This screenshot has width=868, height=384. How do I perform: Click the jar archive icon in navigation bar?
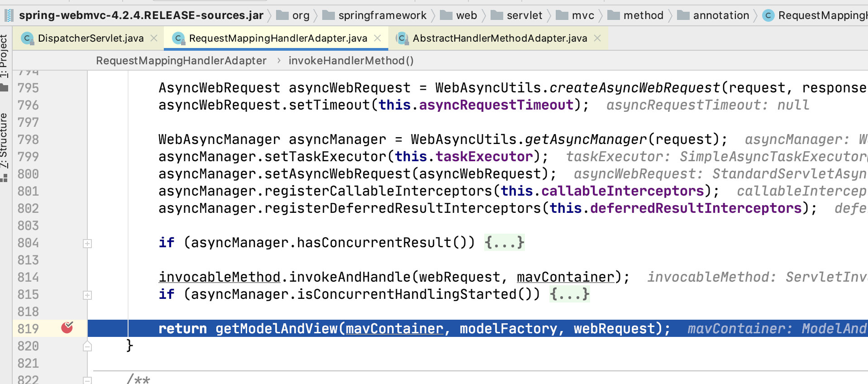pyautogui.click(x=9, y=15)
